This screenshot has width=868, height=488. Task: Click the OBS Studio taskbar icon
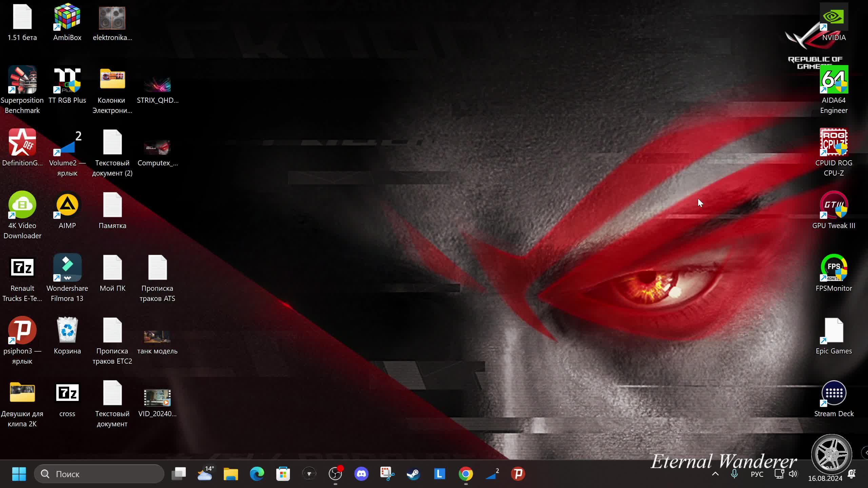[x=335, y=474]
